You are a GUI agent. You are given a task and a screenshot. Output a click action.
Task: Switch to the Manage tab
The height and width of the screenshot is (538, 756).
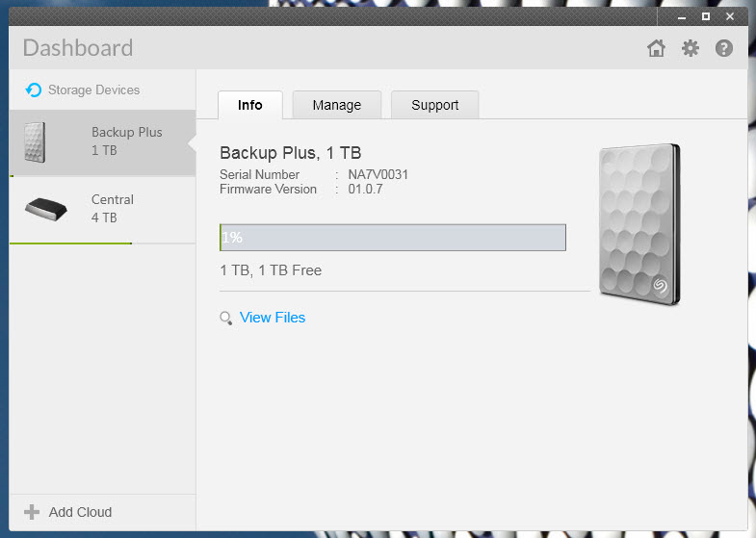point(336,105)
